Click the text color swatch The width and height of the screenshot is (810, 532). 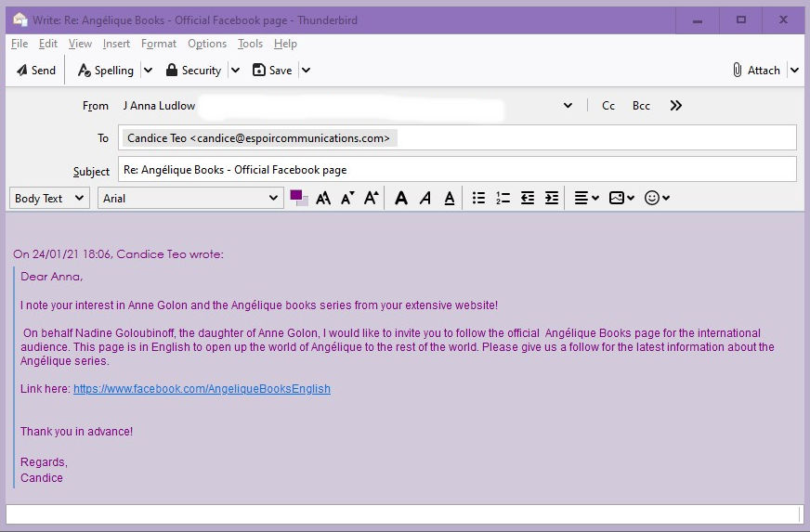pos(297,196)
